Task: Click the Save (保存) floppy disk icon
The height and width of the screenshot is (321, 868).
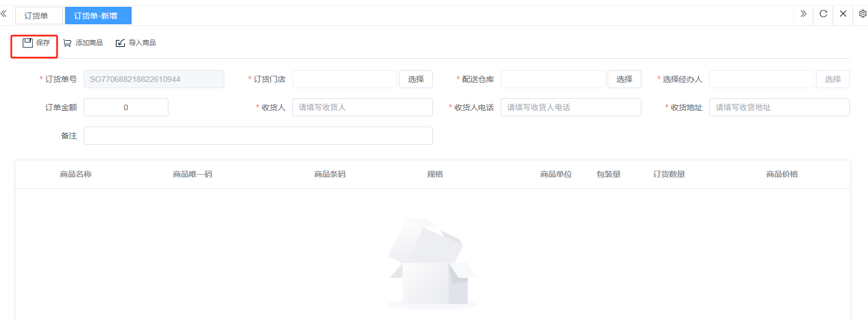Action: tap(28, 43)
